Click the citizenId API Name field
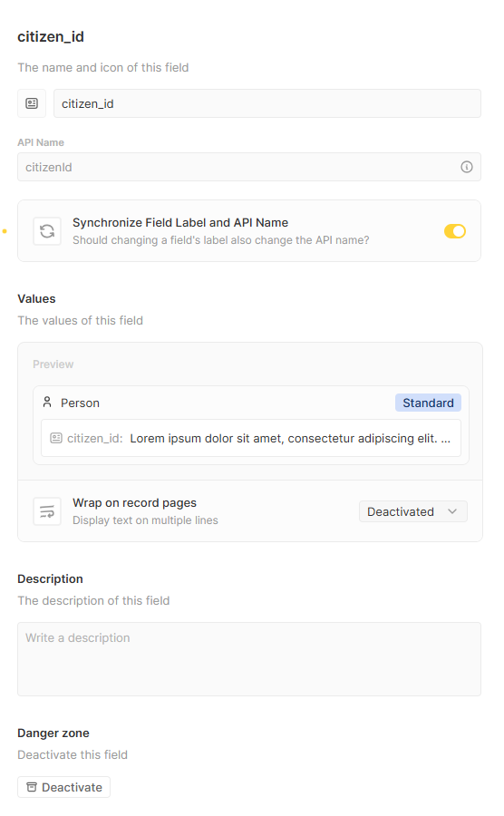Viewport: 504px width, 816px height. [x=249, y=167]
